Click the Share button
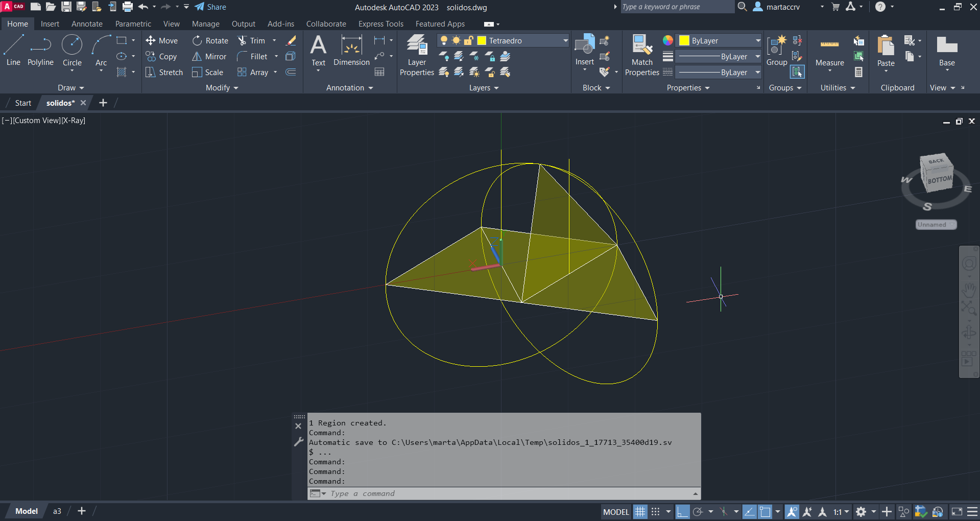The image size is (980, 521). point(211,7)
